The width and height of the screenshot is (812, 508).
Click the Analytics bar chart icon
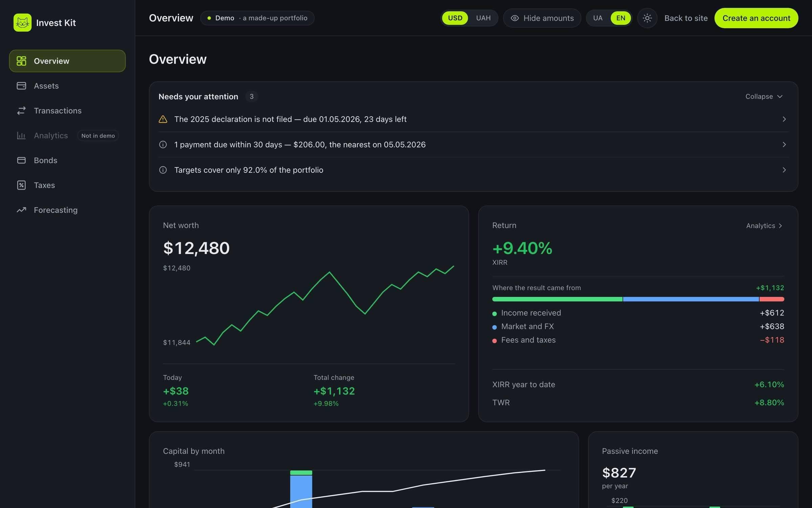pyautogui.click(x=21, y=135)
